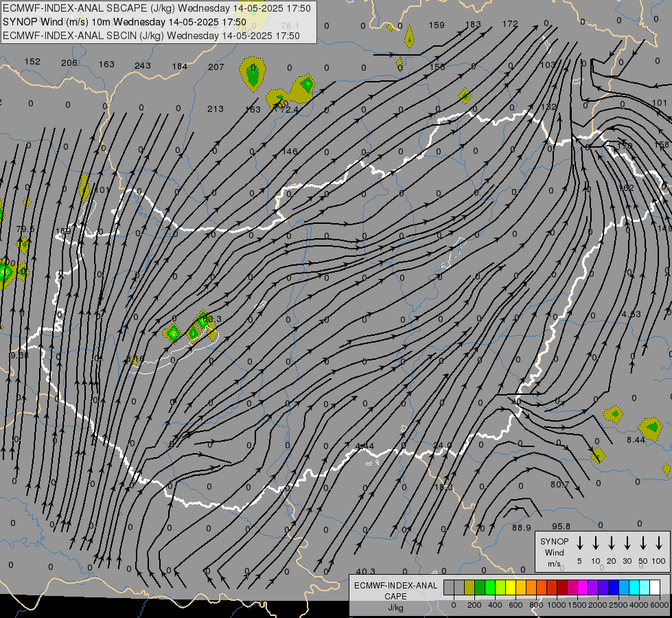Pick the olive CAPE legend swatch
Image resolution: width=672 pixels, height=618 pixels.
click(x=470, y=588)
